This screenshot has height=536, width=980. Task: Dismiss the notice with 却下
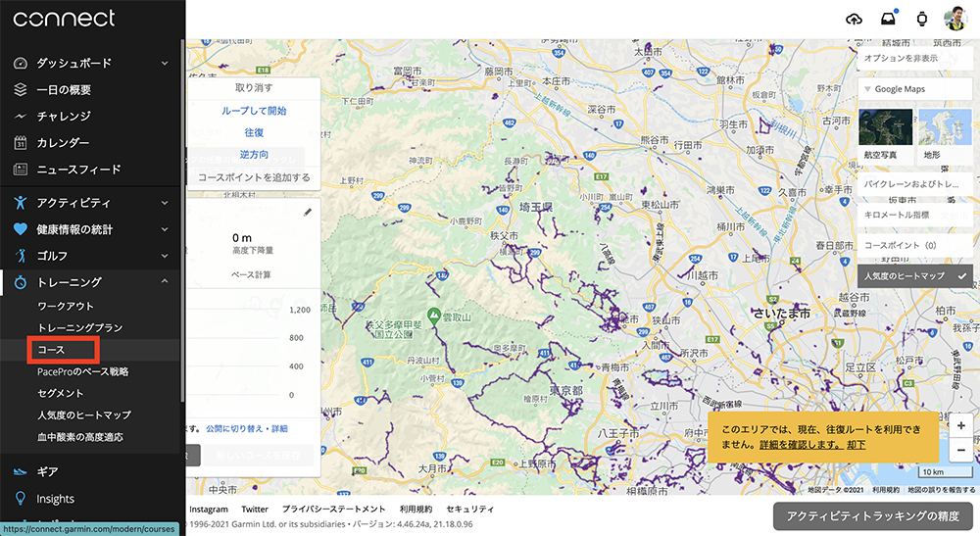(x=856, y=445)
